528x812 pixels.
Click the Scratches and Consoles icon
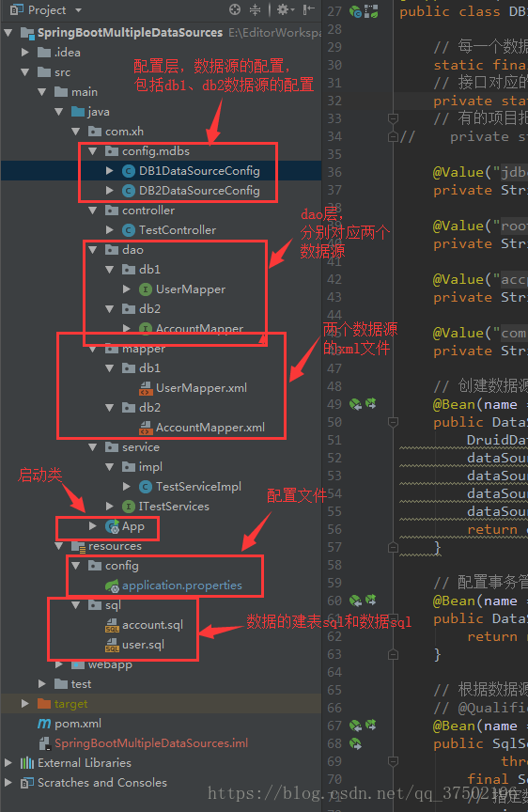27,783
